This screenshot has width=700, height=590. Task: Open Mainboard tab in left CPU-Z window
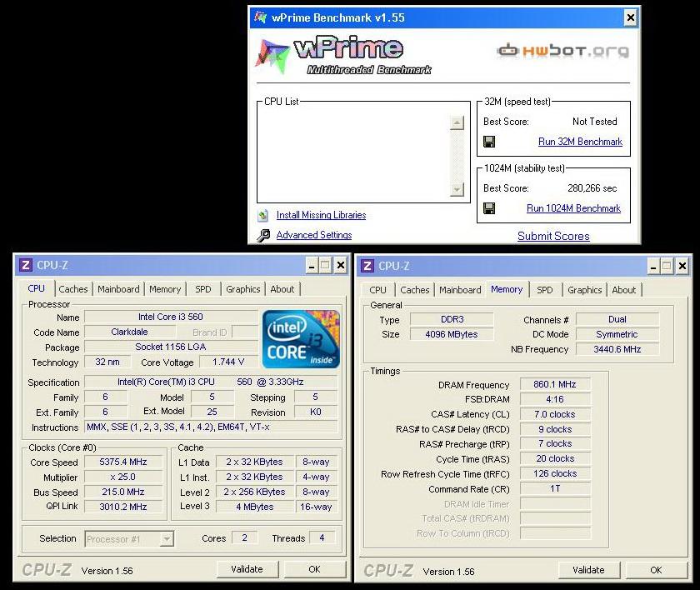pyautogui.click(x=118, y=289)
